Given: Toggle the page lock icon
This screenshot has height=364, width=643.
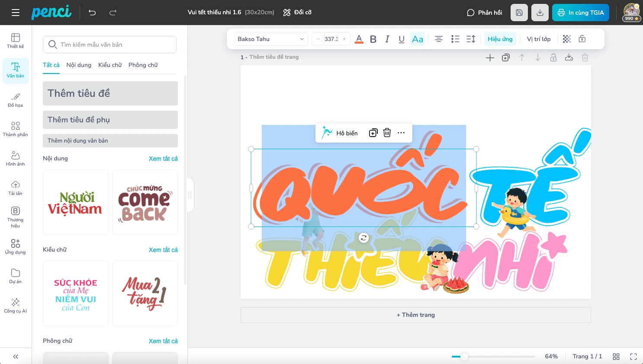Looking at the screenshot, I should click(553, 58).
